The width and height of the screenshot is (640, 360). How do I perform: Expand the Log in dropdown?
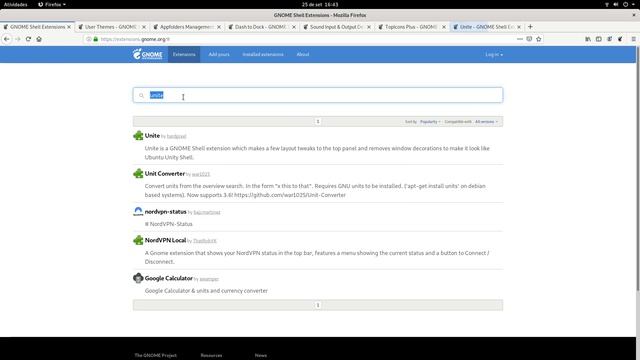pos(494,55)
